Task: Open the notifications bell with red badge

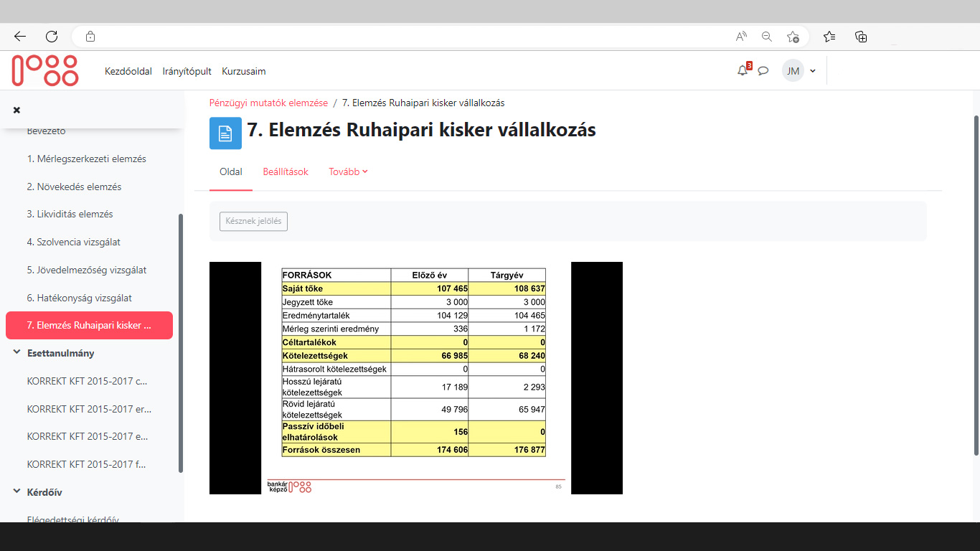Action: [742, 70]
